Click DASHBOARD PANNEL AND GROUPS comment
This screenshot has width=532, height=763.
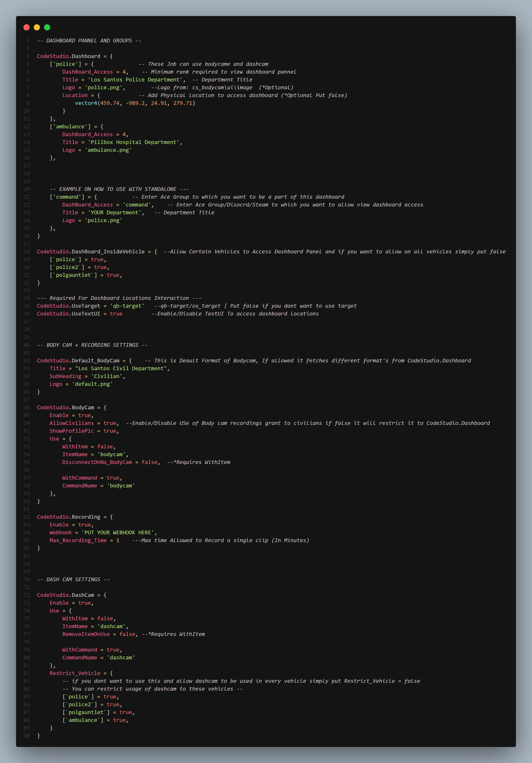[x=89, y=41]
